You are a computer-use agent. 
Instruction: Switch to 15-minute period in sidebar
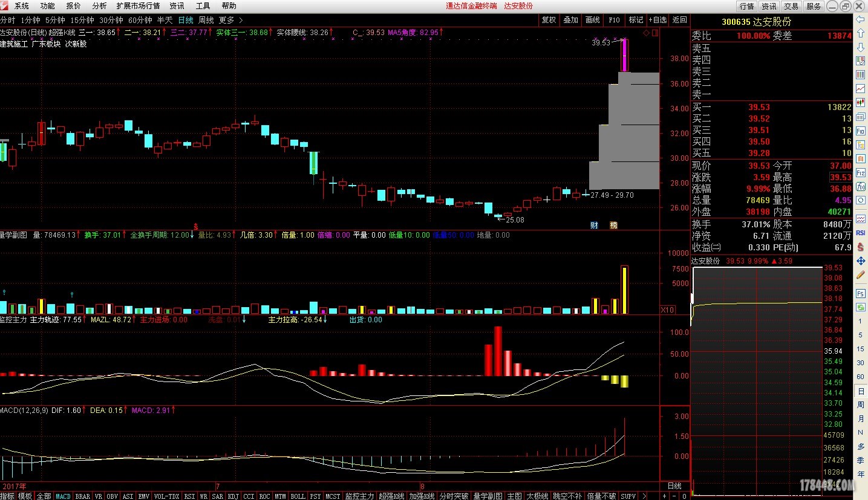860,349
